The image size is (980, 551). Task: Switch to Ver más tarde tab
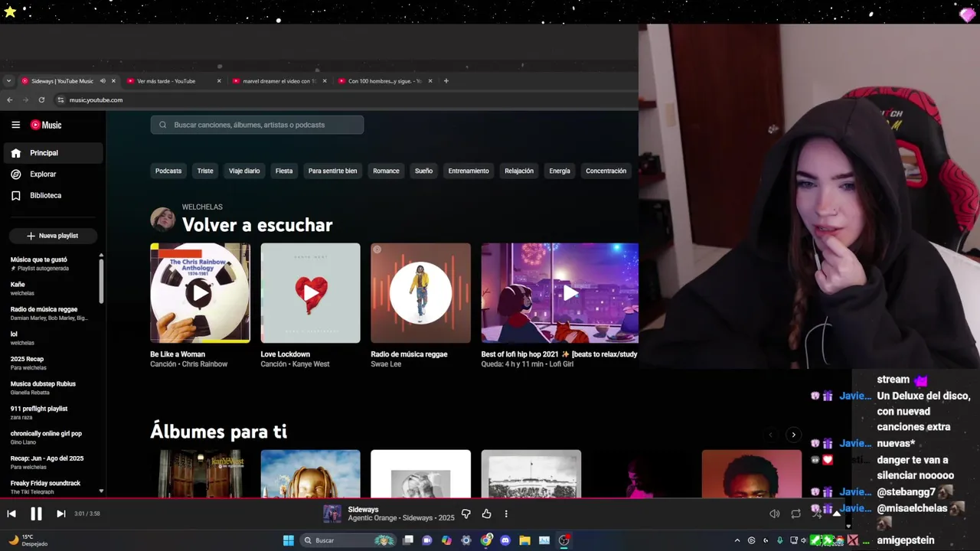pyautogui.click(x=173, y=81)
